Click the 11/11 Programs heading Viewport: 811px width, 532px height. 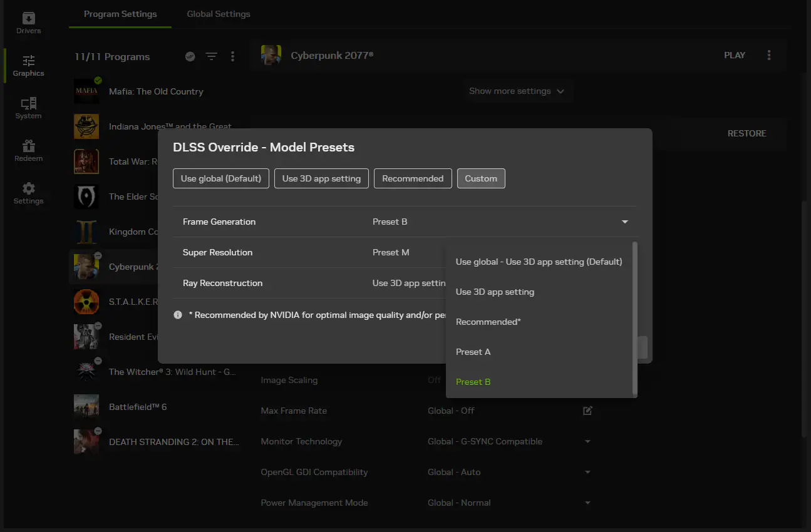pos(112,56)
